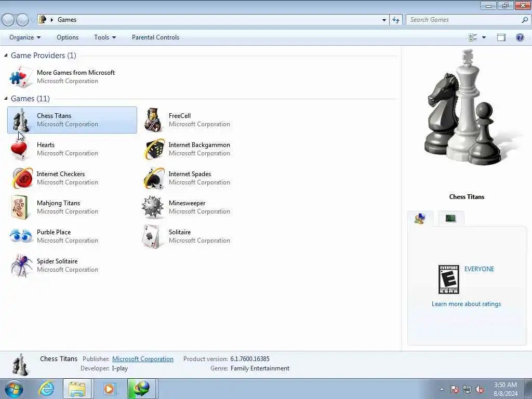
Task: Open the Help question mark icon
Action: coord(520,37)
